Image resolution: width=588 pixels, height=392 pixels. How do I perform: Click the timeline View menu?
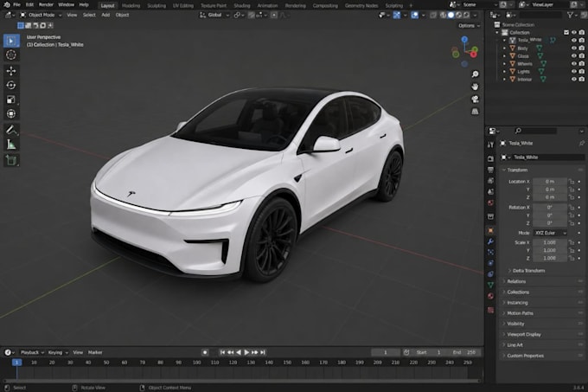tap(78, 352)
